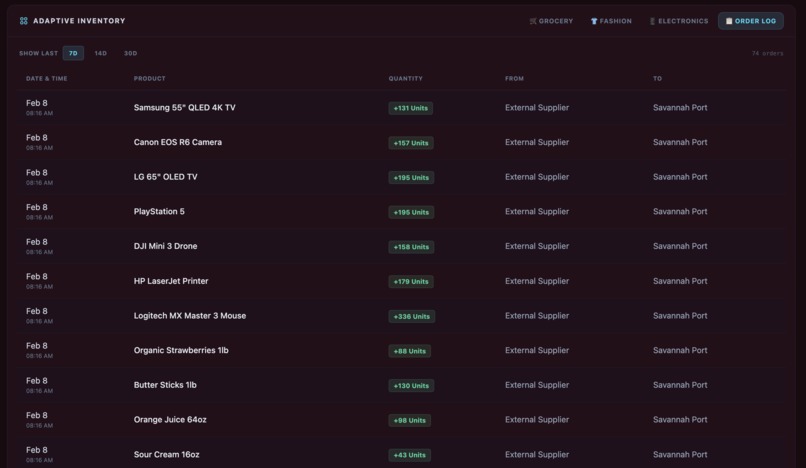The width and height of the screenshot is (806, 468).
Task: Click the Adaptive Inventory title
Action: [79, 21]
